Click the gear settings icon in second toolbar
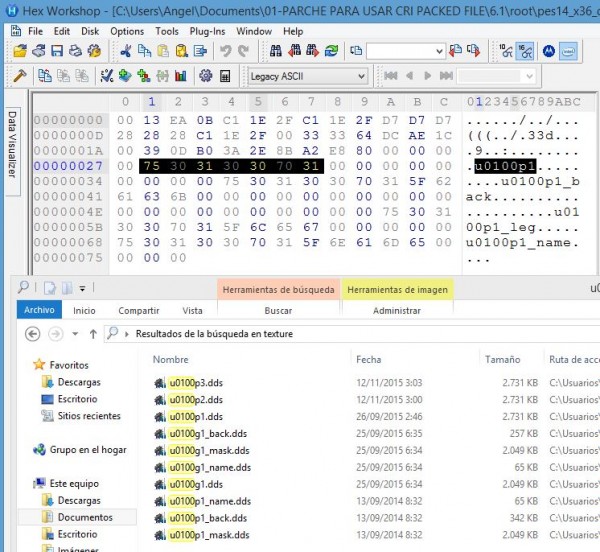Image resolution: width=600 pixels, height=552 pixels. click(205, 76)
